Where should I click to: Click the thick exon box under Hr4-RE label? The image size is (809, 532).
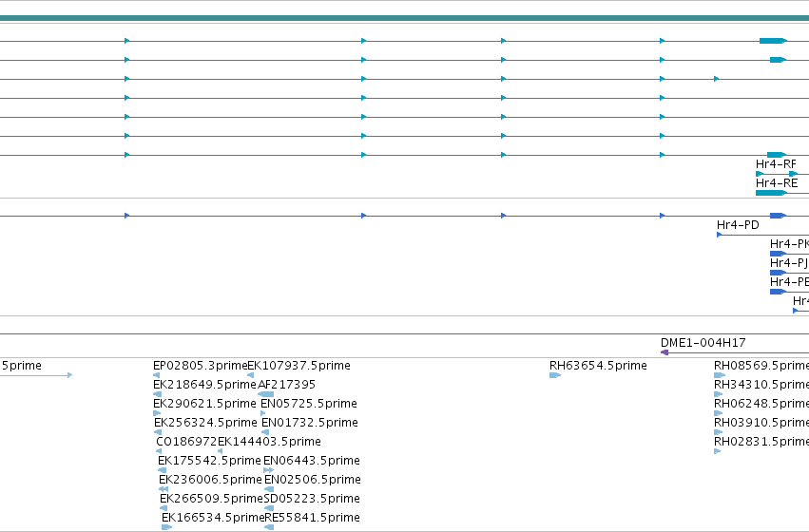click(x=771, y=193)
